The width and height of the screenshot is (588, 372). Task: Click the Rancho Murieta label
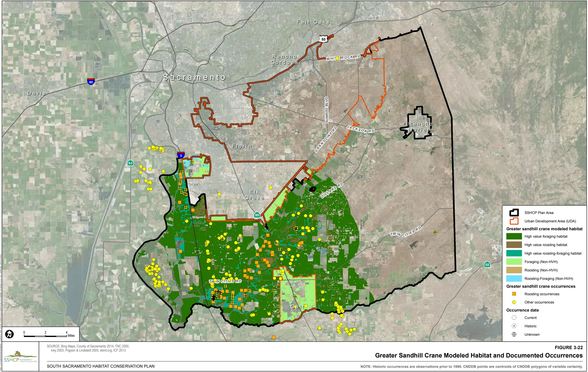tap(420, 127)
